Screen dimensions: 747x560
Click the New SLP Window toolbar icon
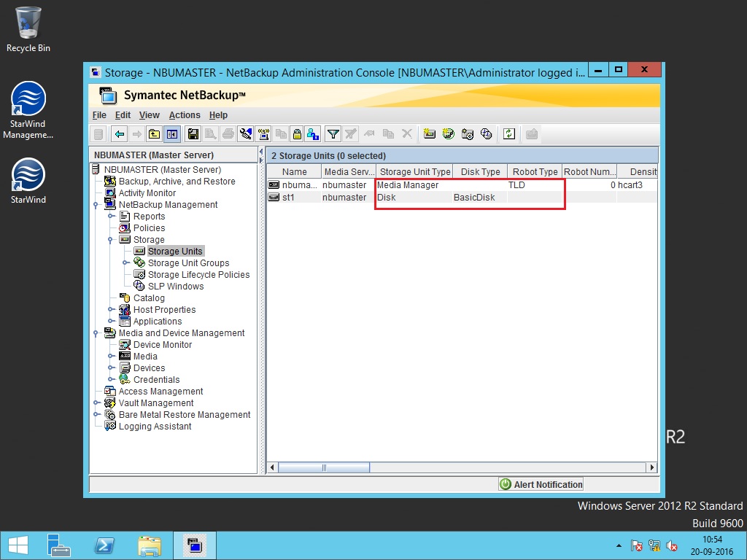coord(486,134)
